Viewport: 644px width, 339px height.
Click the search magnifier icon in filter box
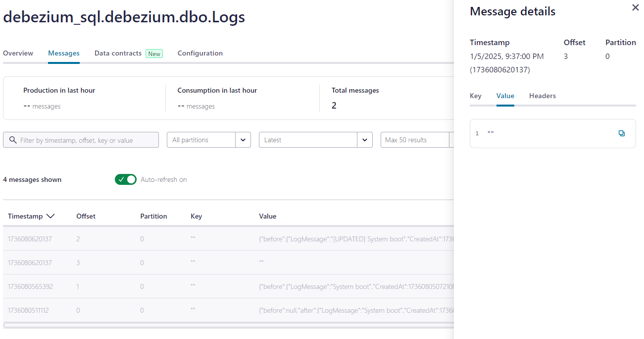(x=13, y=140)
